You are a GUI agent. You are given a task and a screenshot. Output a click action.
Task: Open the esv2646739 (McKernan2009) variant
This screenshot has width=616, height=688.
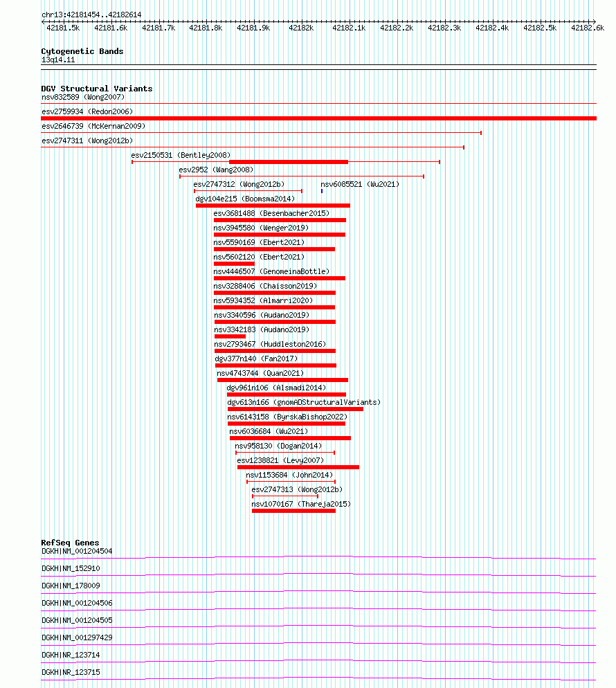[93, 126]
